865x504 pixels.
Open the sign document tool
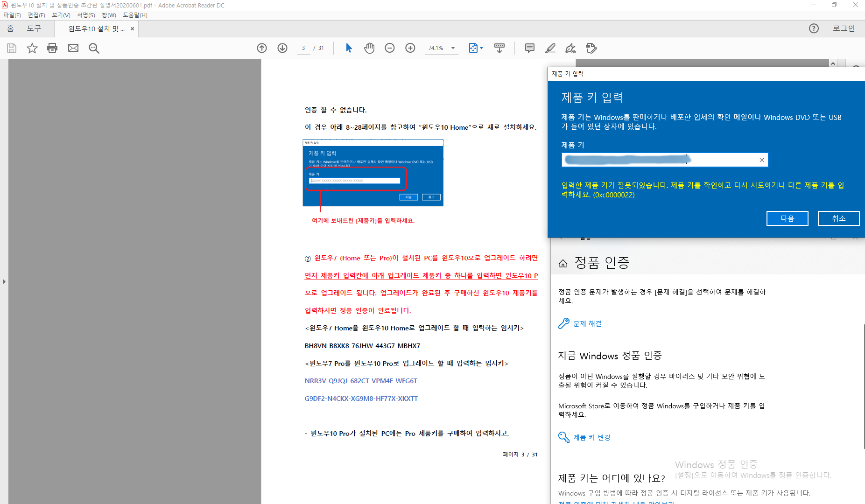tap(570, 48)
